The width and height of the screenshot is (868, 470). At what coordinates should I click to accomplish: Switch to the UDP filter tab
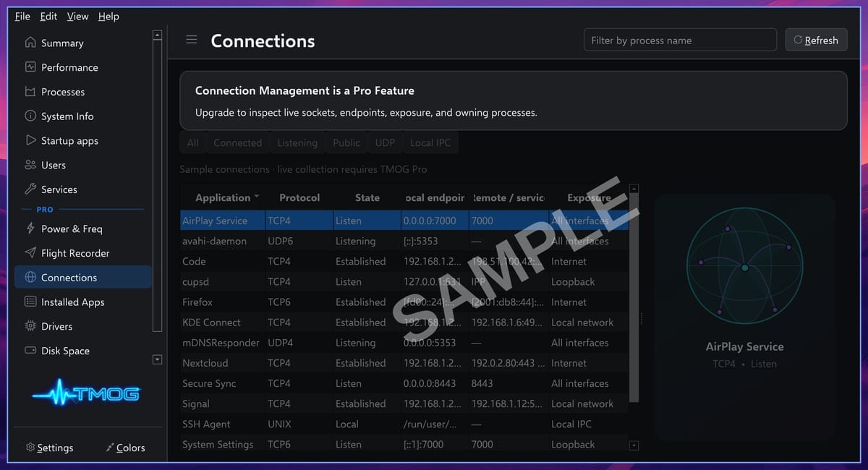click(x=385, y=143)
